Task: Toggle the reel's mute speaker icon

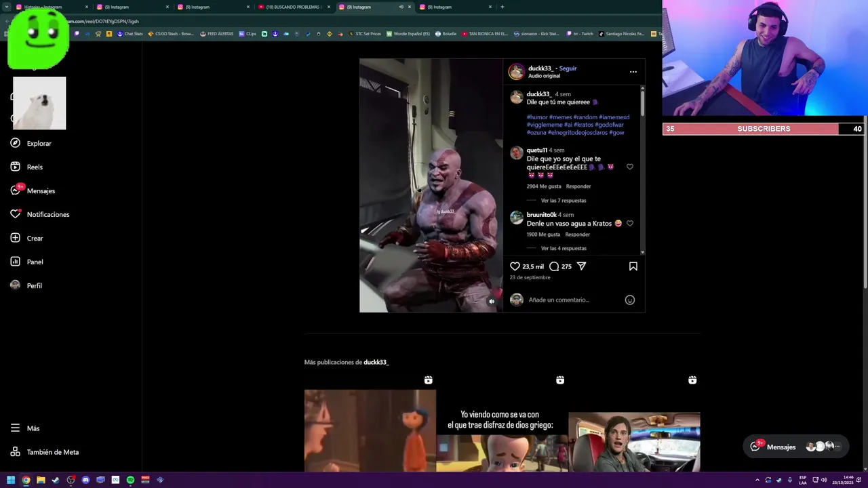Action: [492, 302]
